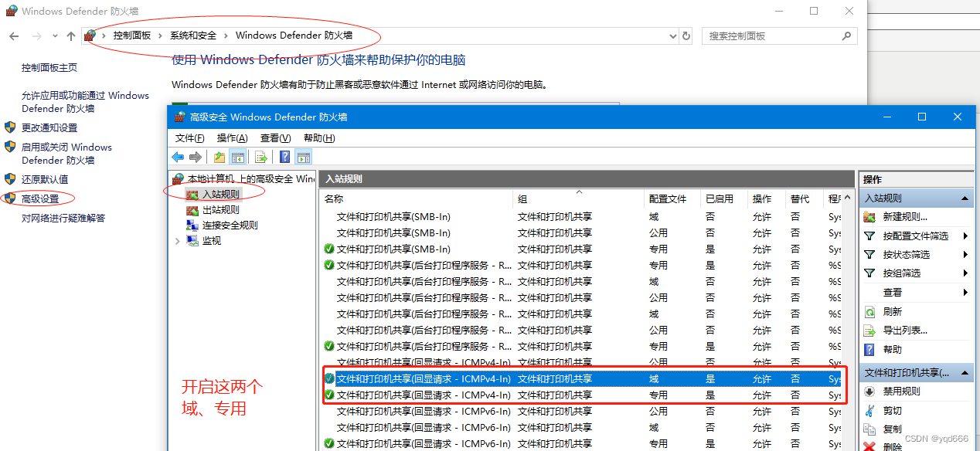Click the blue Help question mark toolbar icon
This screenshot has height=451, width=980.
tap(285, 157)
